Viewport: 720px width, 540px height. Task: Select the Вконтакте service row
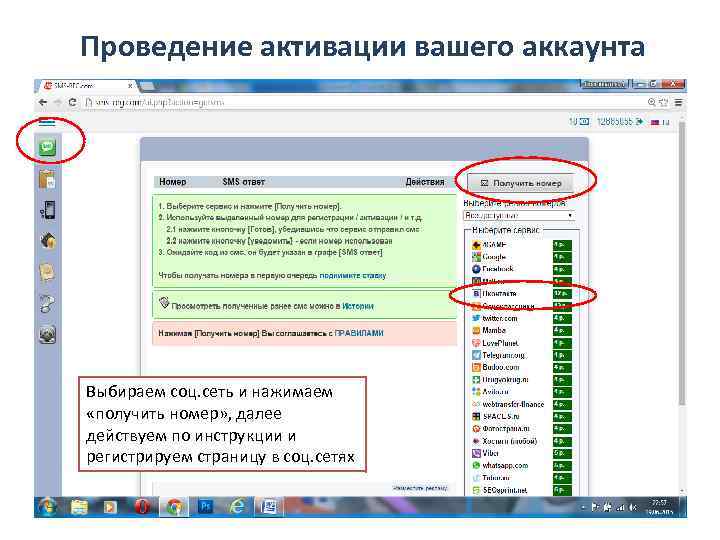[521, 293]
